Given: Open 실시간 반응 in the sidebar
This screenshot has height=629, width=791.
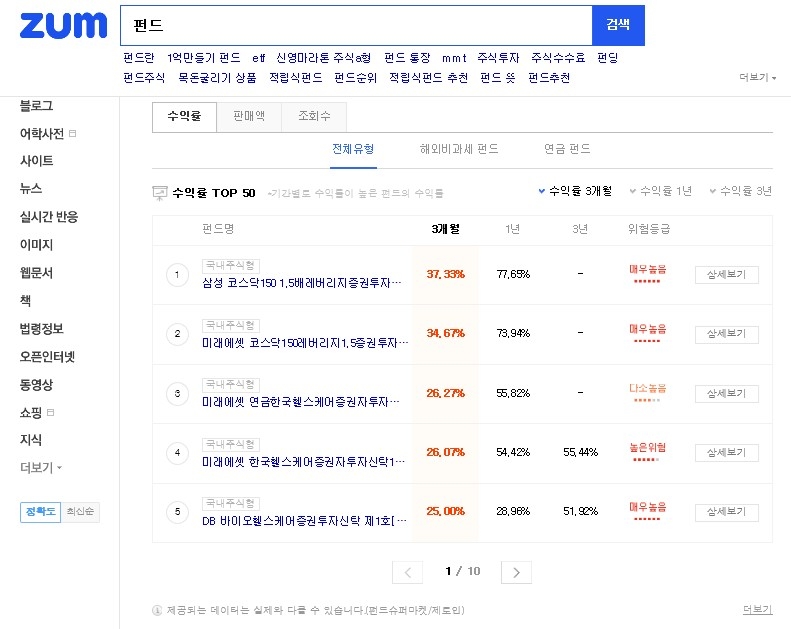Looking at the screenshot, I should point(49,217).
